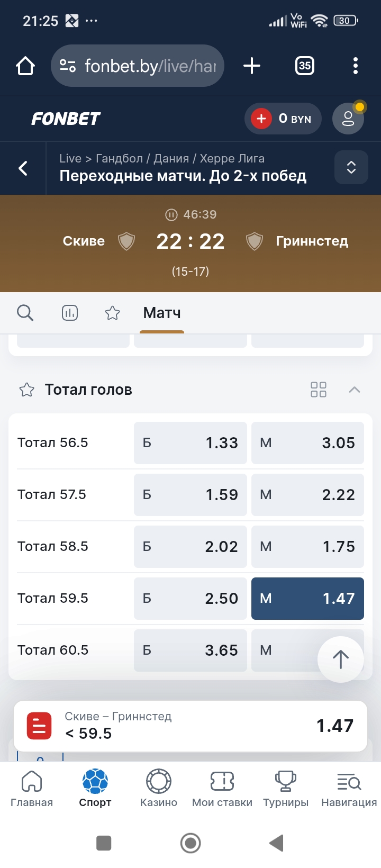Switch Тотал голов grid layout view

(319, 390)
